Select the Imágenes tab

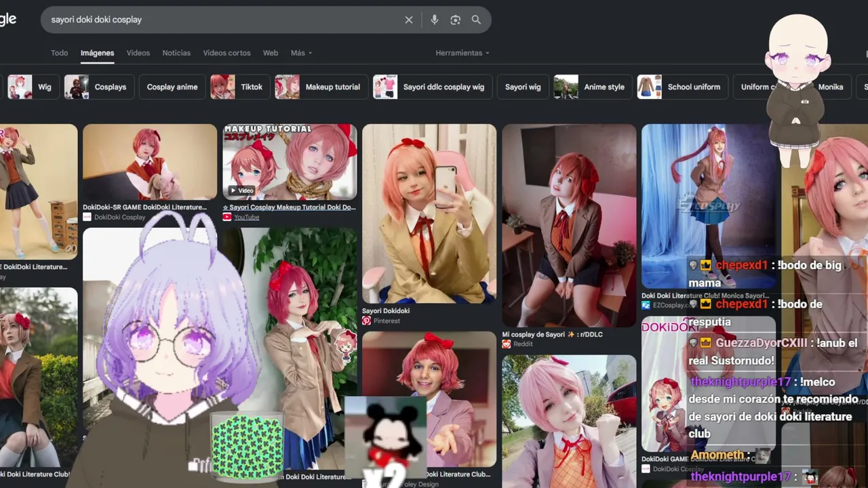(97, 53)
